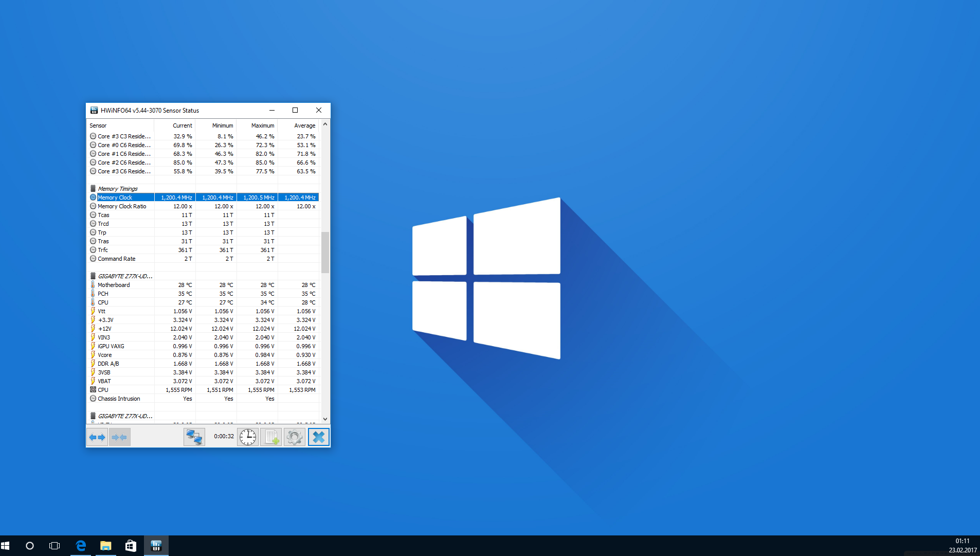Reset the elapsed time clock icon

point(248,437)
